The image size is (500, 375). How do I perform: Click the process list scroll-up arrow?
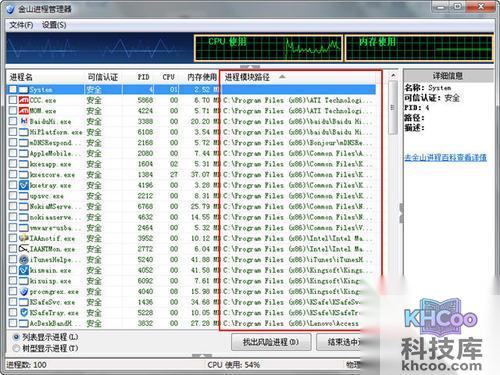(393, 76)
